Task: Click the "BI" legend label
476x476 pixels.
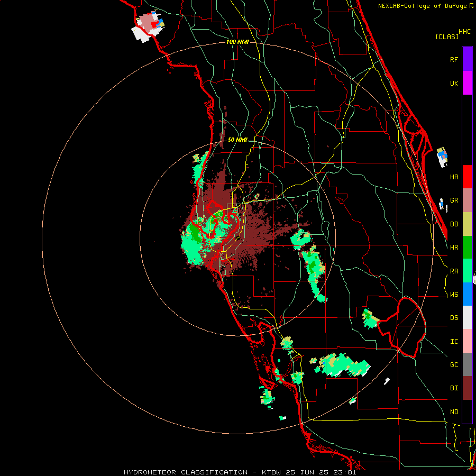Action: point(454,388)
